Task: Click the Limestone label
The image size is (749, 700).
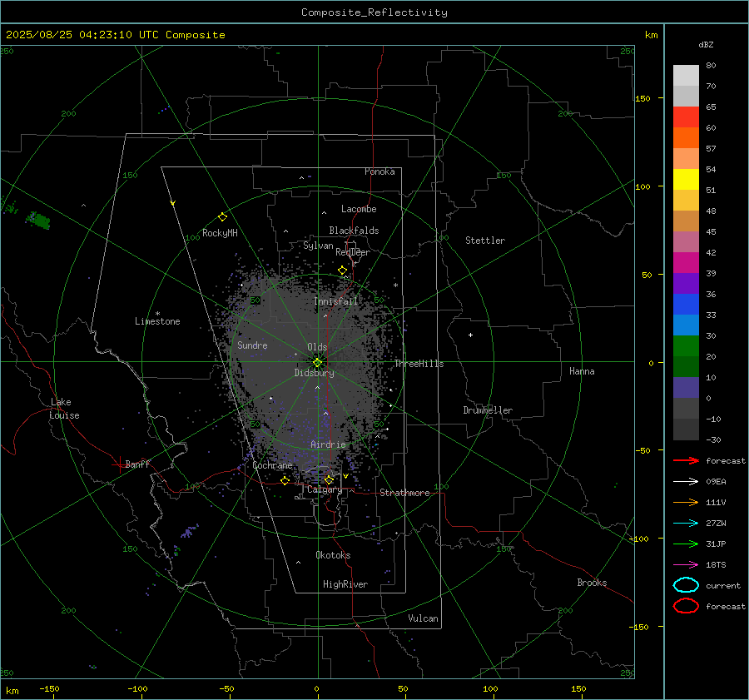Action: click(157, 321)
